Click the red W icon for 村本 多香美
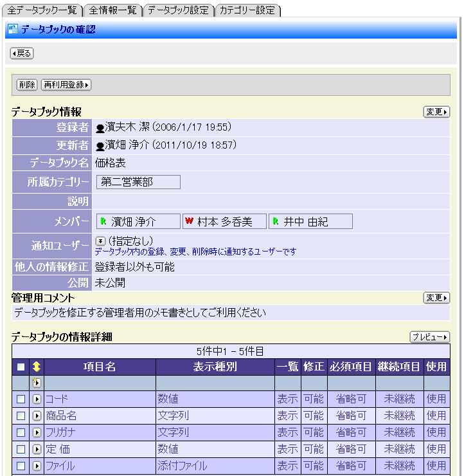The height and width of the screenshot is (476, 464). (x=189, y=221)
